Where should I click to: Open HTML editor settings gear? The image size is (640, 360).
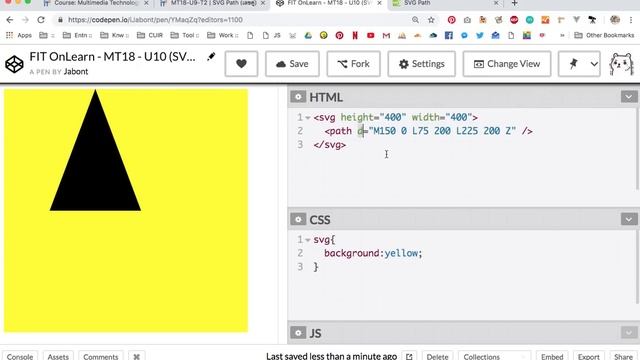point(298,97)
